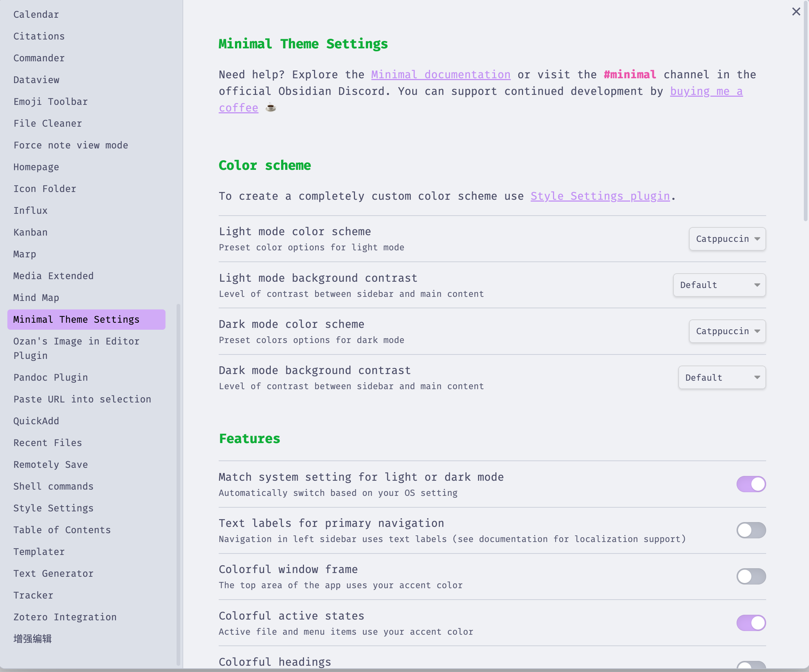Select Remotely Save plugin menu item
809x672 pixels.
[50, 464]
